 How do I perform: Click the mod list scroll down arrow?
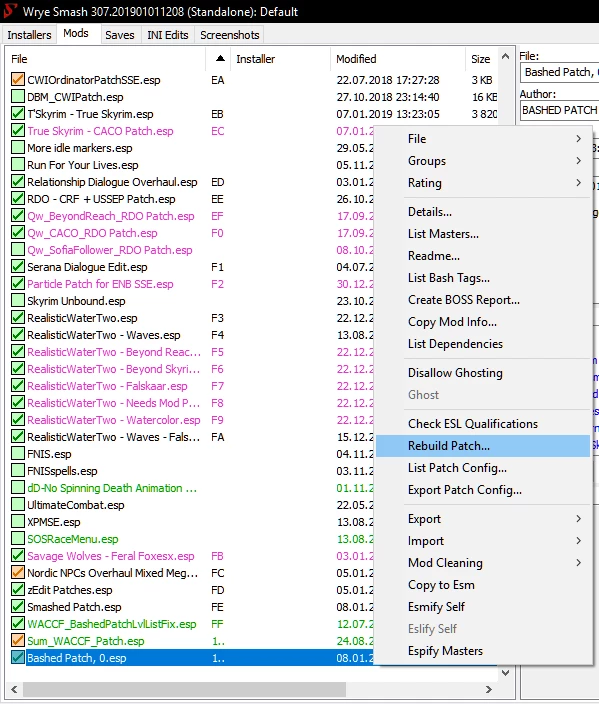[x=505, y=672]
